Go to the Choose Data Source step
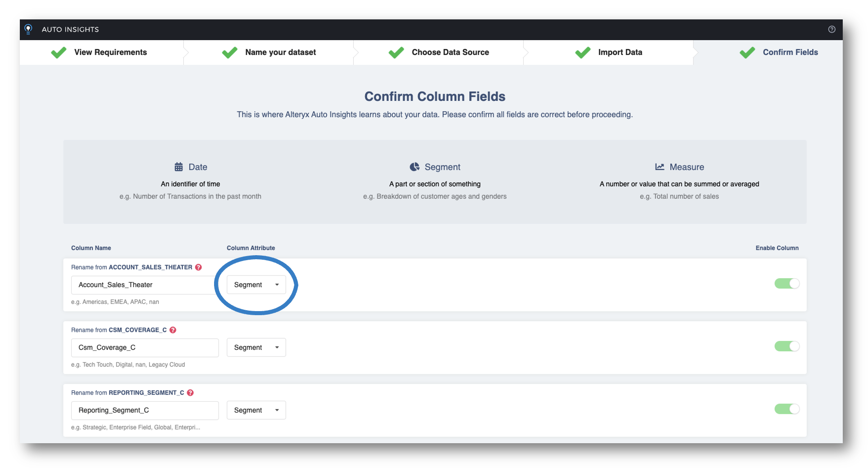 pos(450,52)
